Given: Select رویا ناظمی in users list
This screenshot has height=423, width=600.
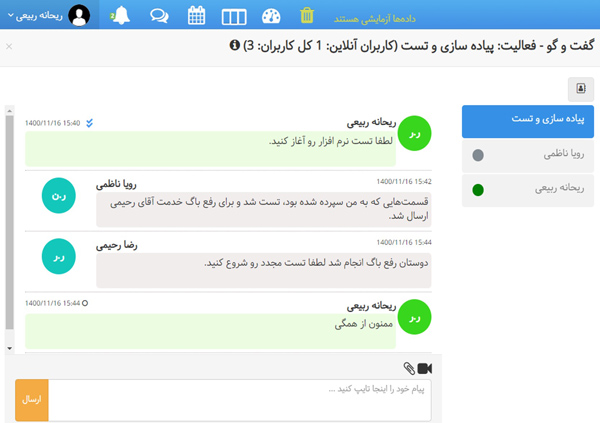Looking at the screenshot, I should tap(528, 155).
